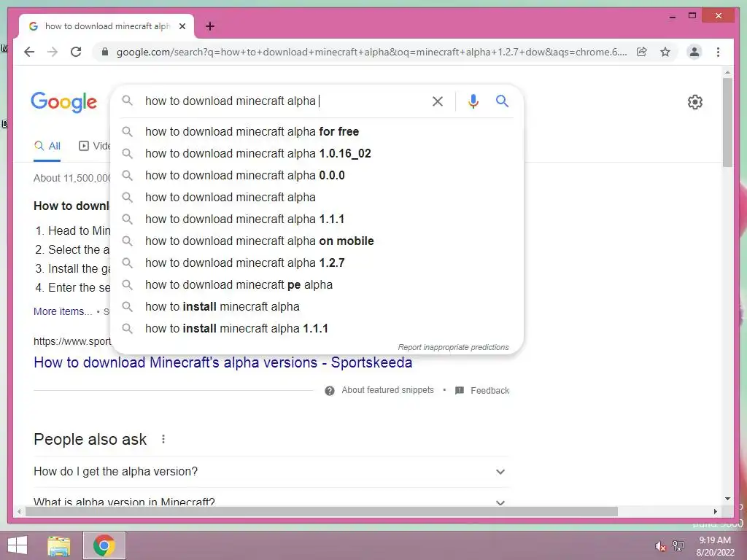Click the Feedback flag icon
The image size is (747, 560).
pos(460,391)
